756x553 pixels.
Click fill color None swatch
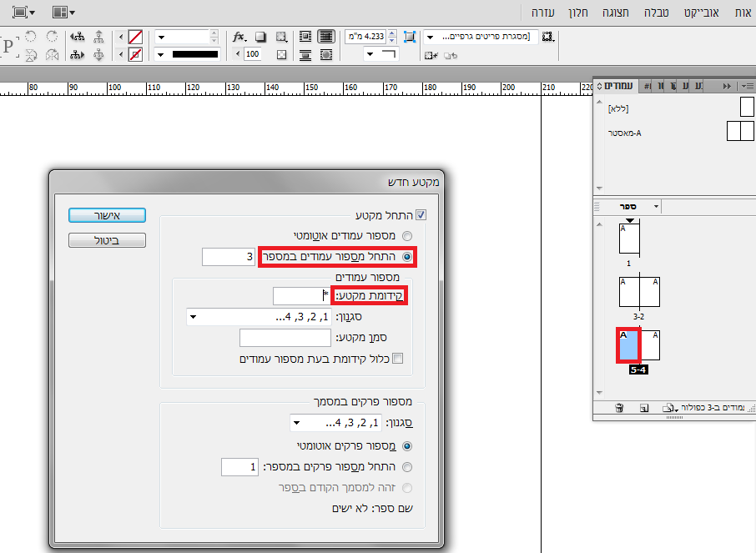135,38
